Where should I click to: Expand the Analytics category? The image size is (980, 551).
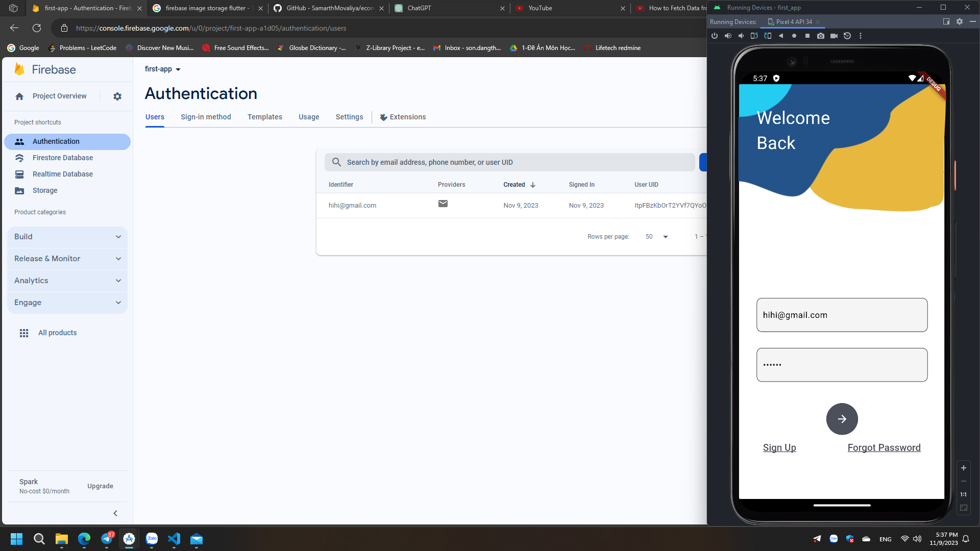pyautogui.click(x=67, y=281)
